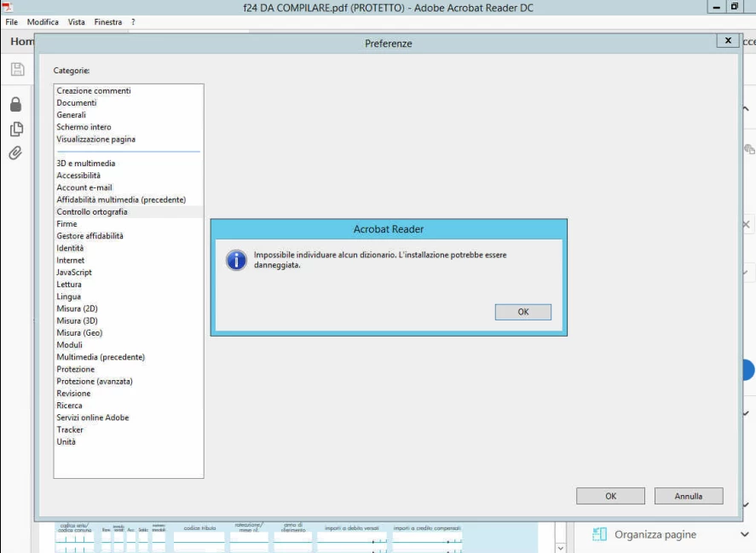This screenshot has width=756, height=553.
Task: Click the Organizza pagine tool icon
Action: tap(599, 534)
